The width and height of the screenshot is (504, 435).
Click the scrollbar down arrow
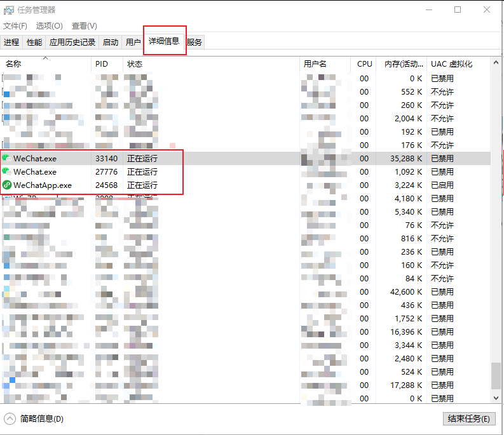(x=496, y=398)
